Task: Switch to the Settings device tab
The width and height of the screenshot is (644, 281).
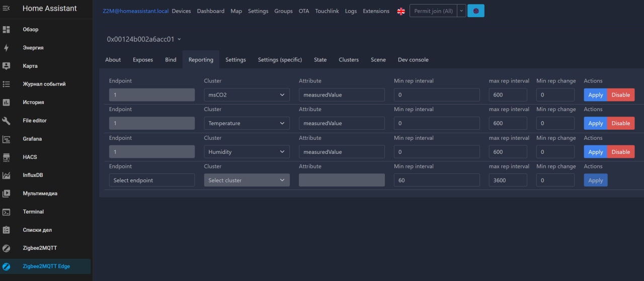Action: (x=235, y=60)
